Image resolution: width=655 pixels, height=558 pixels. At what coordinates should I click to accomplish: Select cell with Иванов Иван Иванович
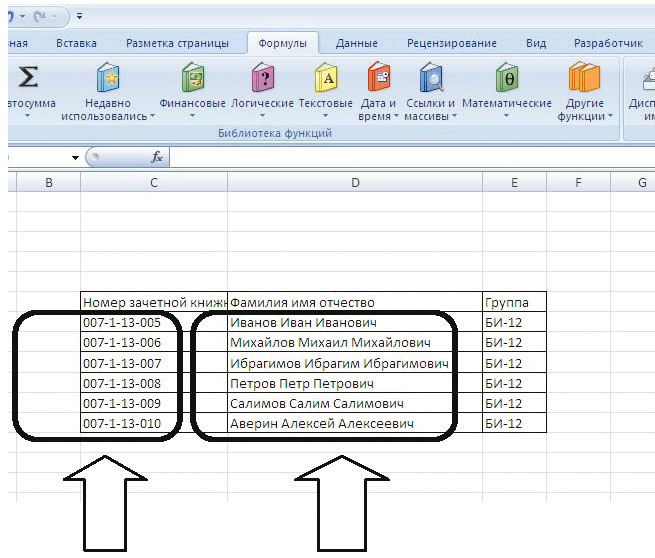click(355, 322)
